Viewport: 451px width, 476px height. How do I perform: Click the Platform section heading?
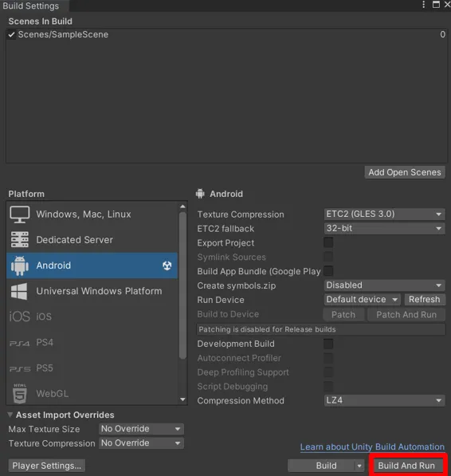coord(26,194)
